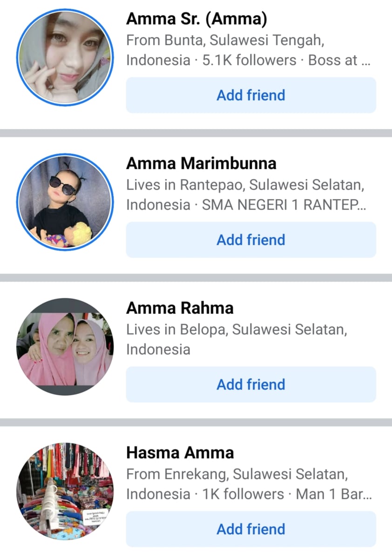This screenshot has width=392, height=559.
Task: View Hasma Amma's clothing shop profile photo
Action: (65, 491)
